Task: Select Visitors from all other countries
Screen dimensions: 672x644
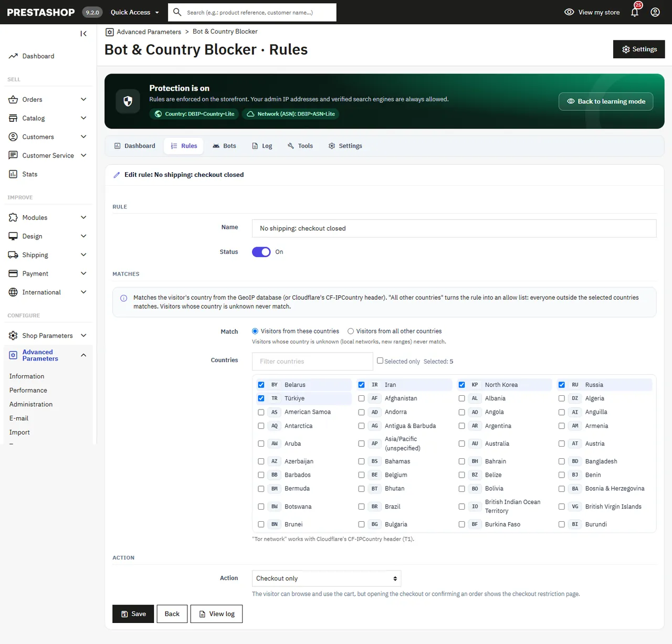Action: [351, 331]
